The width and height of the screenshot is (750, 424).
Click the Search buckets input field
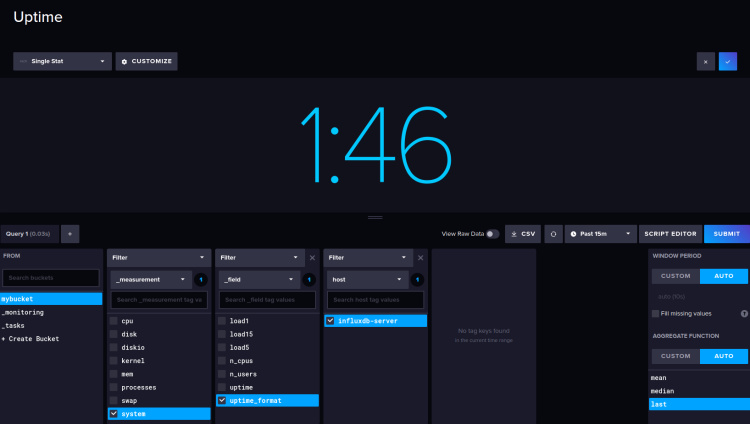click(51, 278)
